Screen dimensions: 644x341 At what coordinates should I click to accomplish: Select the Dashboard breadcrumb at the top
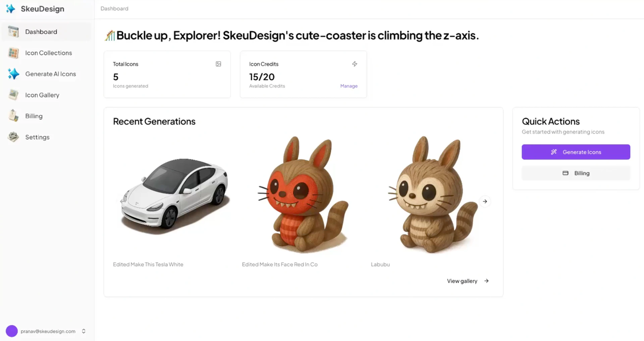point(114,8)
